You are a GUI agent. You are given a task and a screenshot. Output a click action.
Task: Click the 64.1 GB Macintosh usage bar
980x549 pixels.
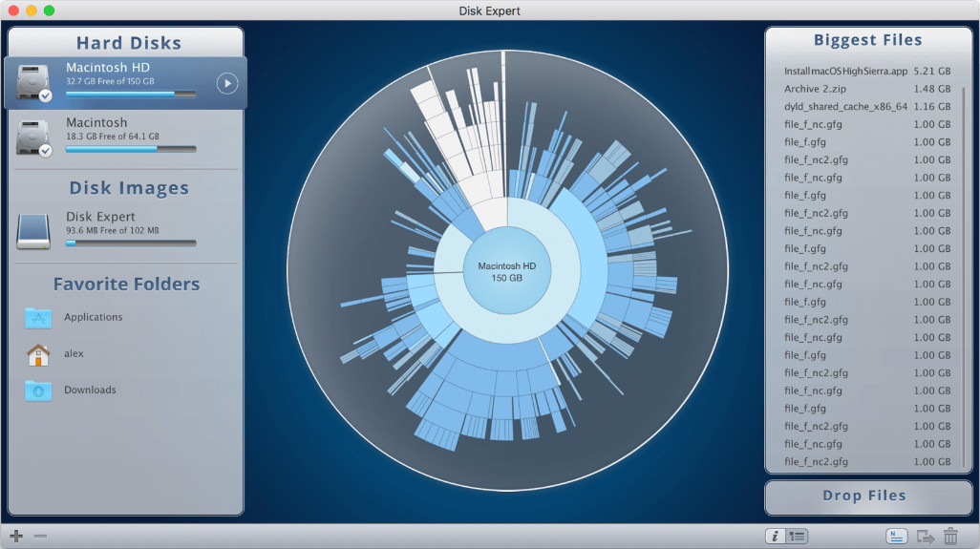click(x=131, y=149)
